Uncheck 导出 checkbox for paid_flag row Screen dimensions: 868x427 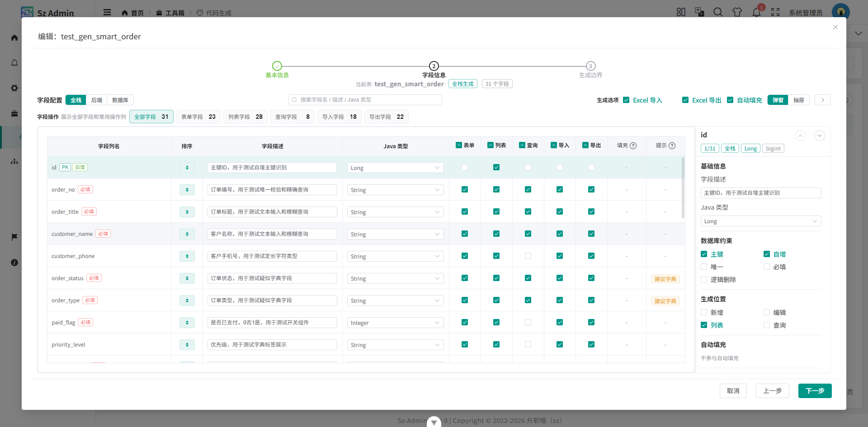591,322
